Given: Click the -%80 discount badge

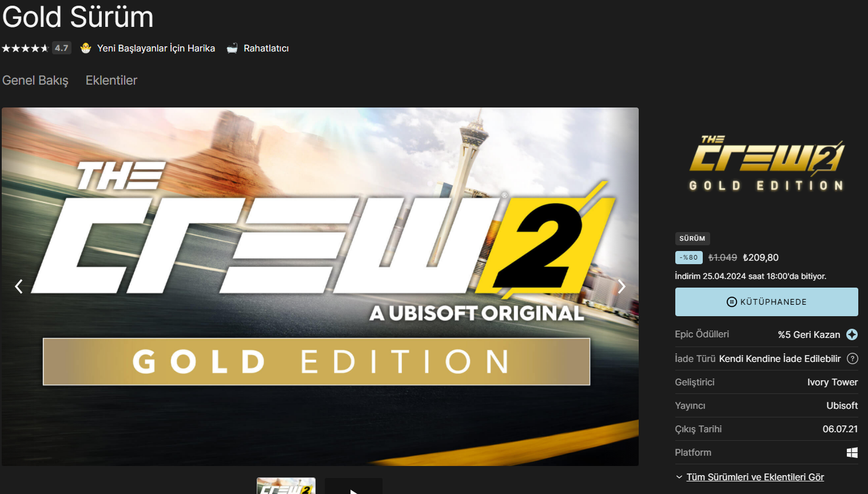Looking at the screenshot, I should coord(689,257).
